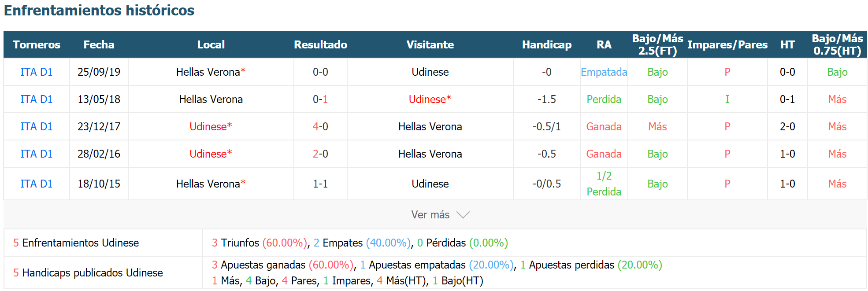This screenshot has height=291, width=868.
Task: Open ITA D1 link dated 23/12/17
Action: (37, 126)
